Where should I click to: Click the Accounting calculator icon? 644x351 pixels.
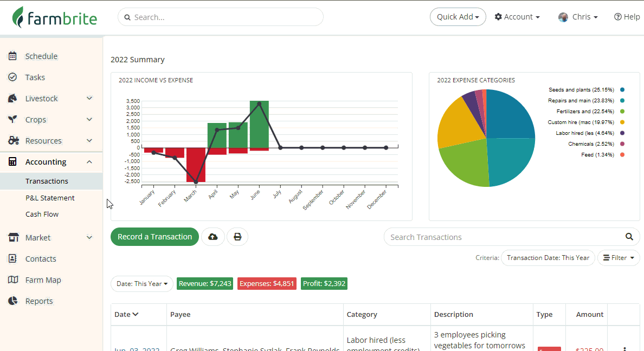(12, 162)
